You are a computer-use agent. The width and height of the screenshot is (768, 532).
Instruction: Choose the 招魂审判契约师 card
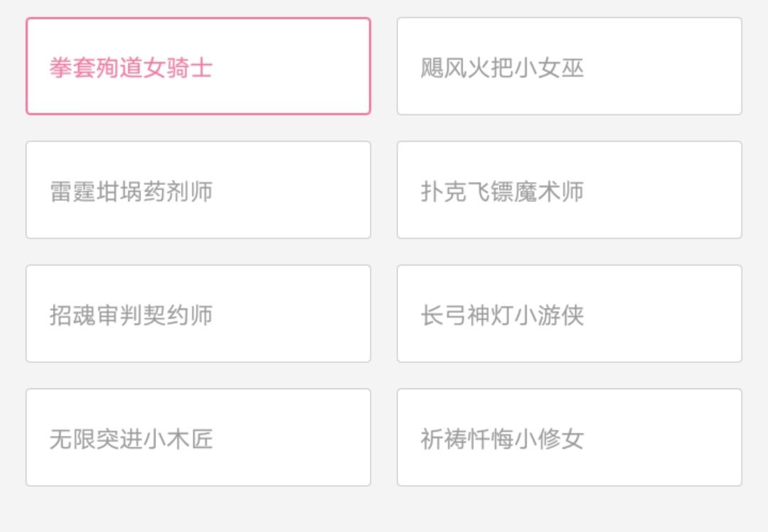coord(198,314)
